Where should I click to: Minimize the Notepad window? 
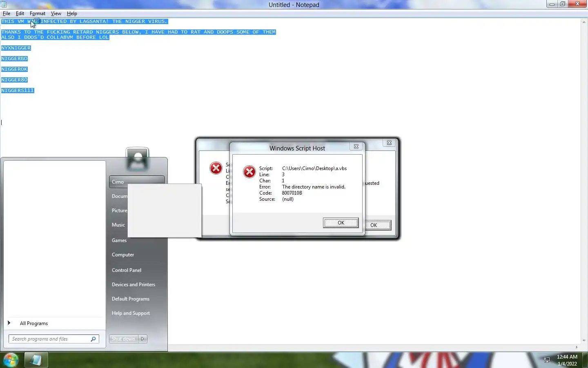click(552, 4)
